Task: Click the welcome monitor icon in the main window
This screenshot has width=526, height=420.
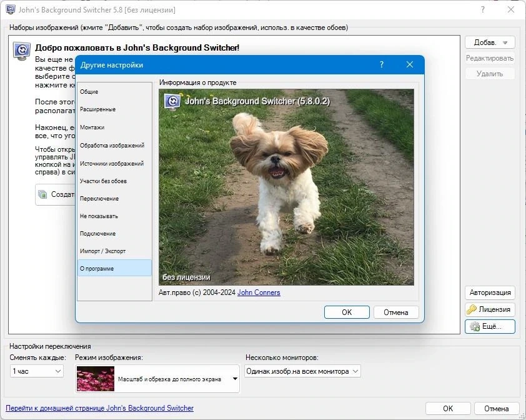Action: pyautogui.click(x=22, y=51)
